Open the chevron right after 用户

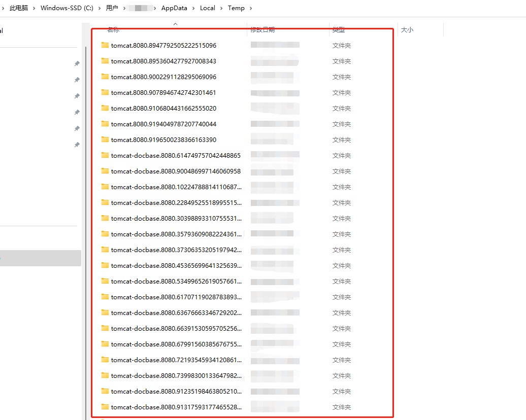coord(124,9)
